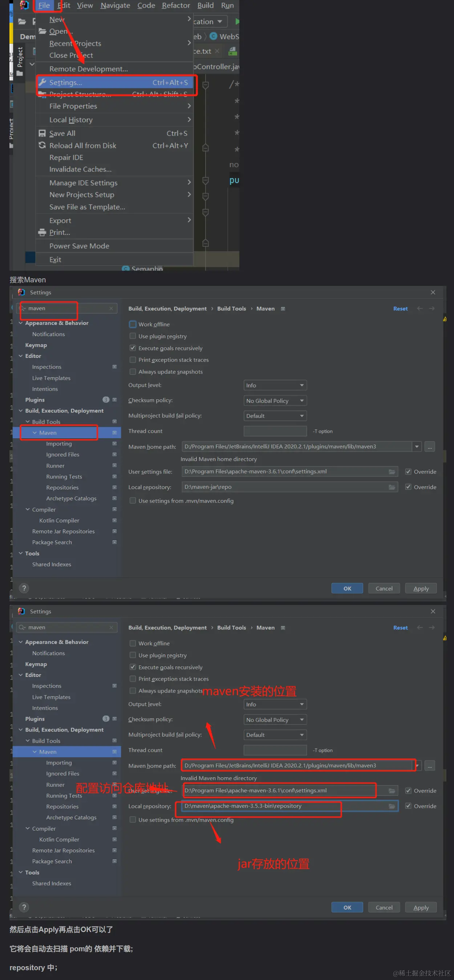Toggle Override for Local repository, second dialog

408,806
